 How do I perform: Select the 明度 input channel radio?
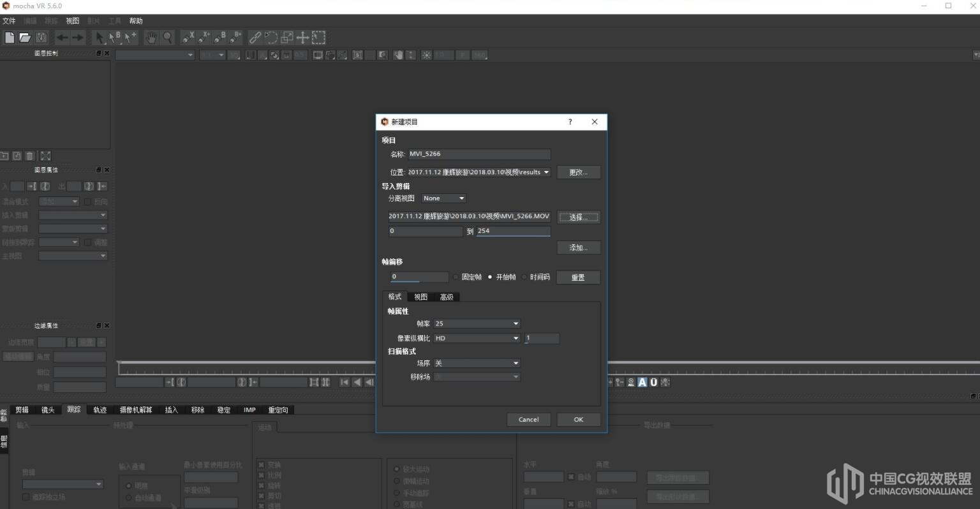(129, 485)
